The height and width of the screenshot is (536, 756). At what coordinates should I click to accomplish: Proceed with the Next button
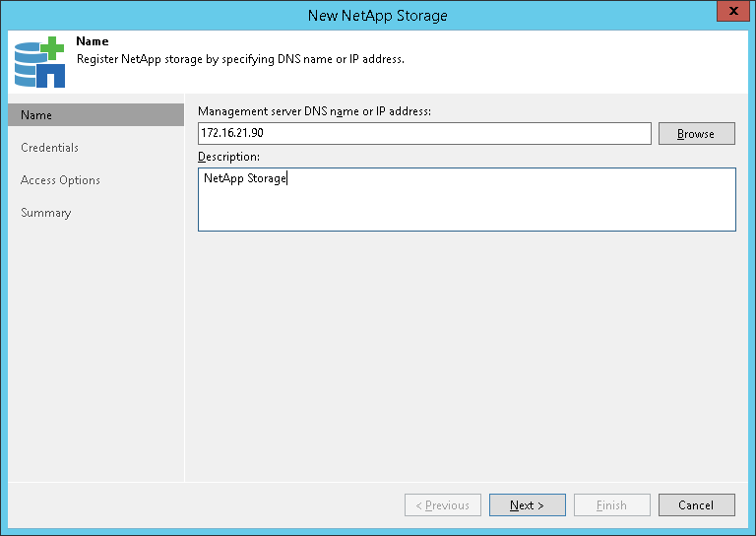[x=528, y=505]
